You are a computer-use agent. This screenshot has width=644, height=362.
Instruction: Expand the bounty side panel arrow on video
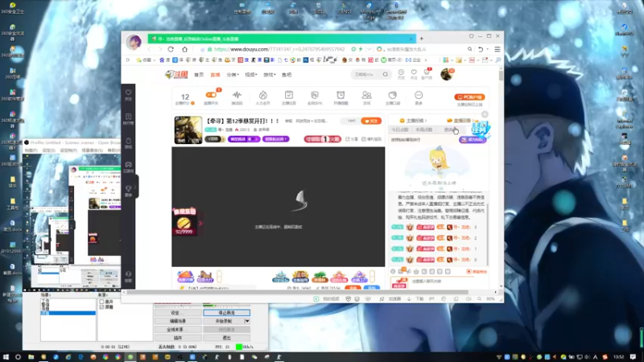200,224
